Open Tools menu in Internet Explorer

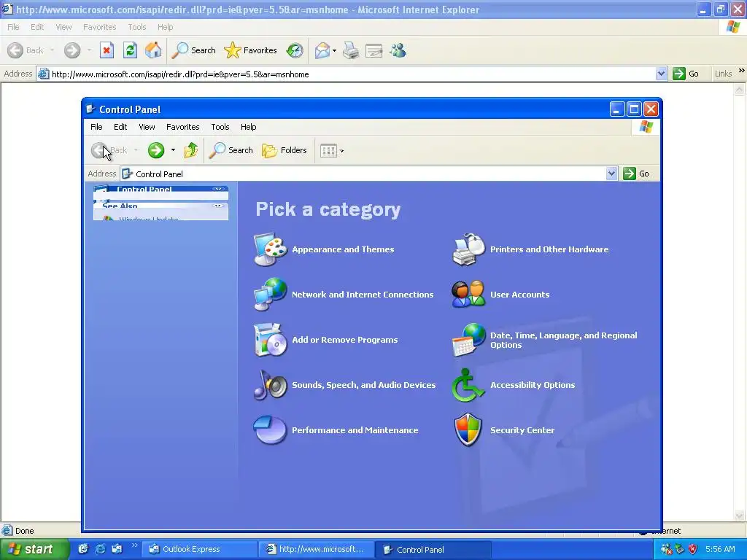pos(136,27)
